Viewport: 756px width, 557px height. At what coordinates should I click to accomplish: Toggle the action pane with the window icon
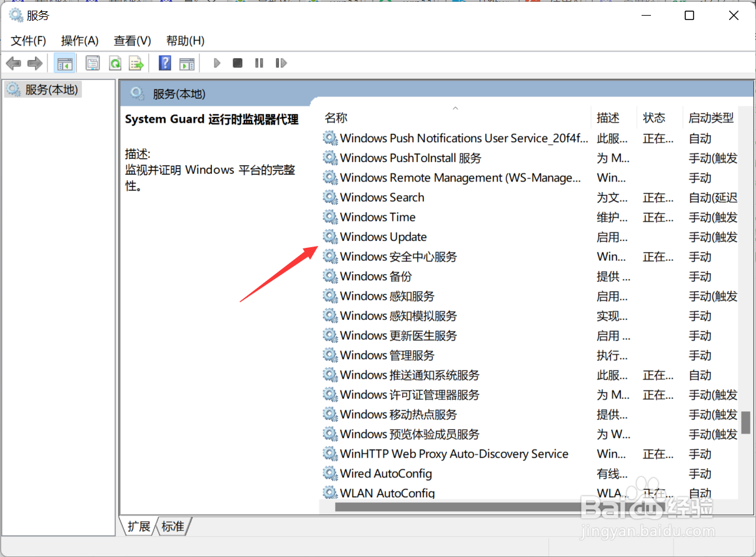pos(187,63)
